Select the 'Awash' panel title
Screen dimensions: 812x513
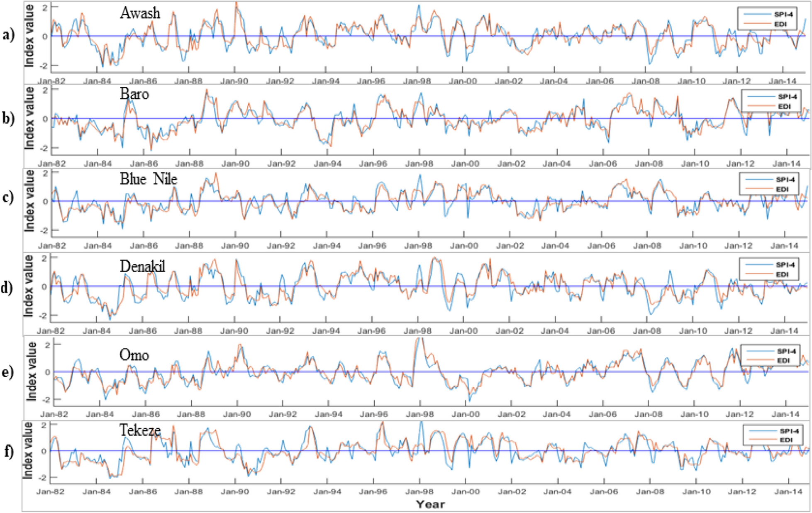pos(140,13)
